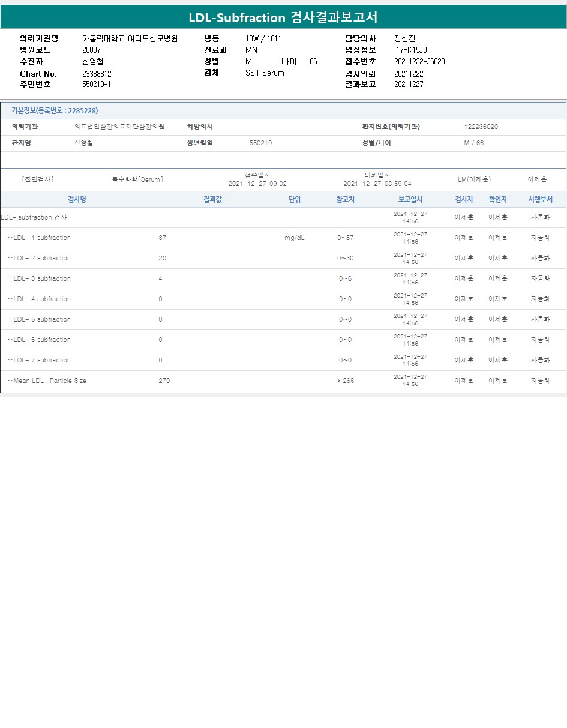Screen dimensions: 567x728
Task: Click the 의뢰기관명 label
Action: point(39,38)
